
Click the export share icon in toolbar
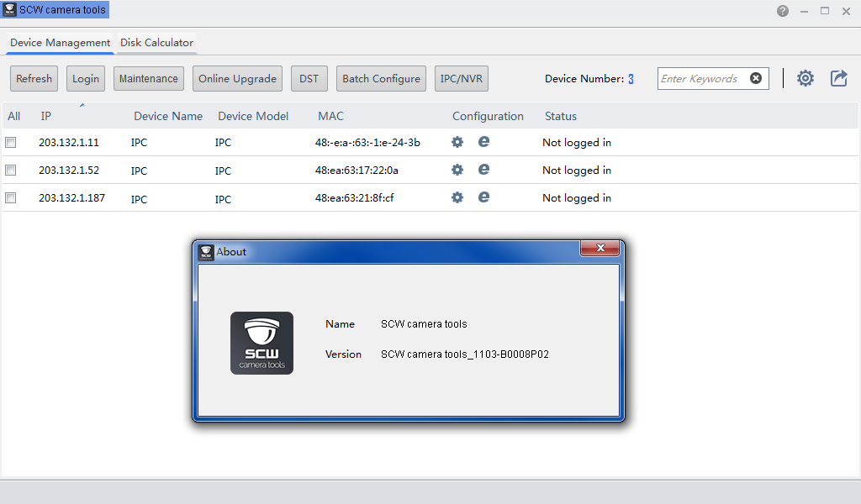pyautogui.click(x=838, y=78)
